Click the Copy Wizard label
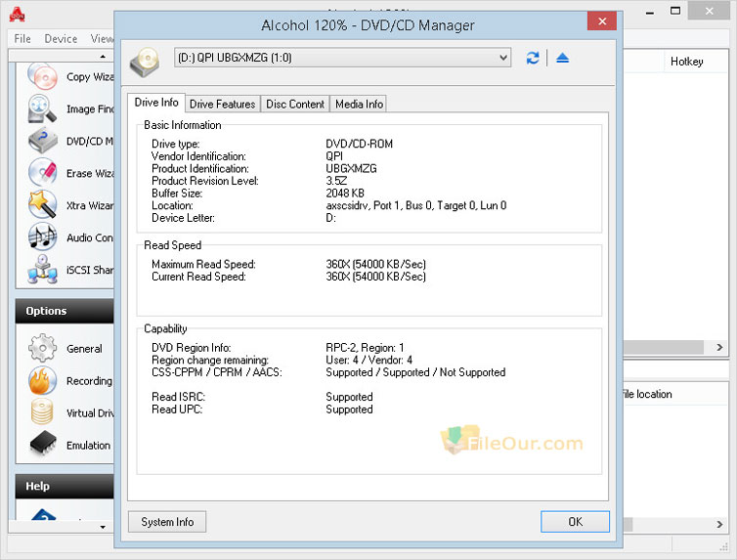This screenshot has height=560, width=737. click(x=90, y=76)
